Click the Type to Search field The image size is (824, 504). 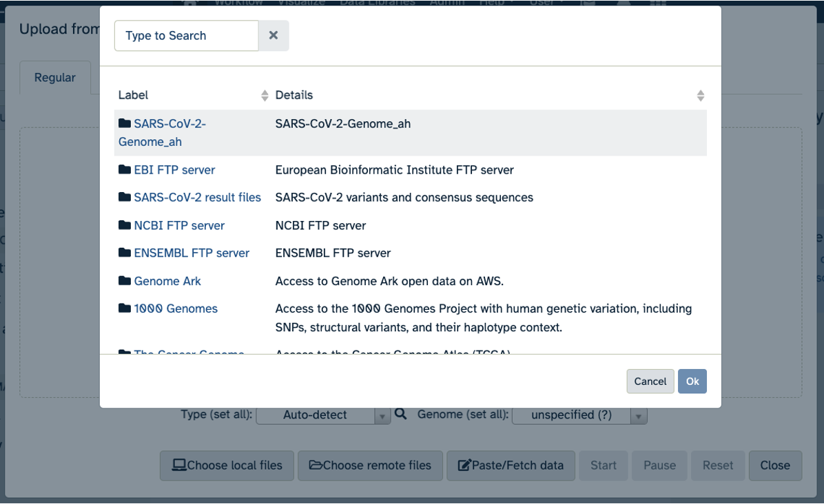coord(186,36)
